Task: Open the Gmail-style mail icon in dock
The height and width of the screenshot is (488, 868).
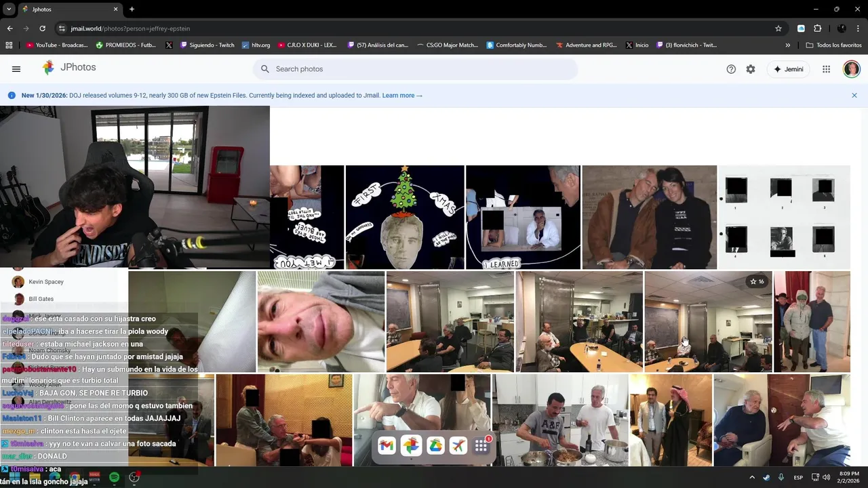Action: click(x=387, y=445)
